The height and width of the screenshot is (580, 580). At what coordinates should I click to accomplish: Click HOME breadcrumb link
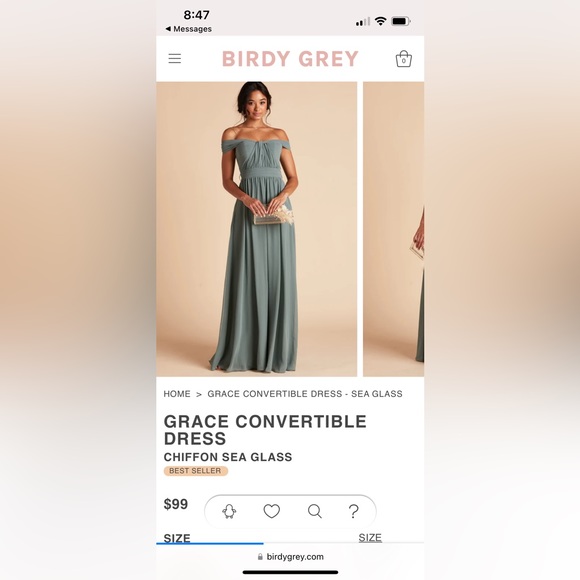click(177, 394)
